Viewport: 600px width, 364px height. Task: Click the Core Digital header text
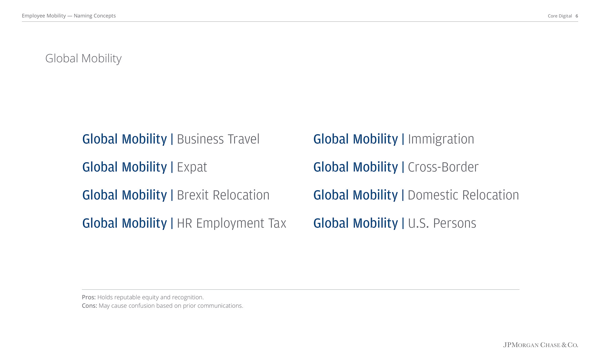[560, 16]
